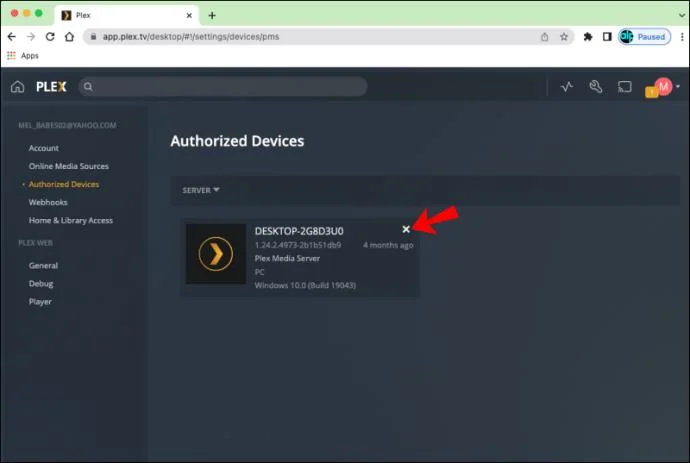Open Account settings
The height and width of the screenshot is (463, 690).
pyautogui.click(x=44, y=148)
